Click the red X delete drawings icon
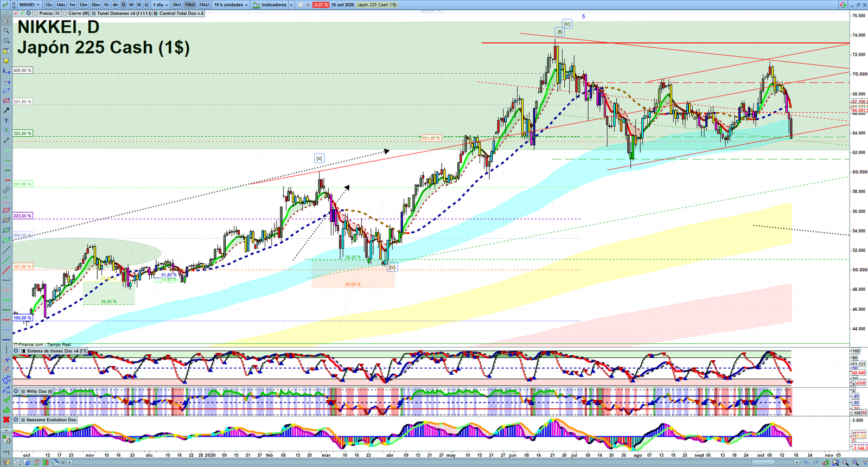 (6, 420)
